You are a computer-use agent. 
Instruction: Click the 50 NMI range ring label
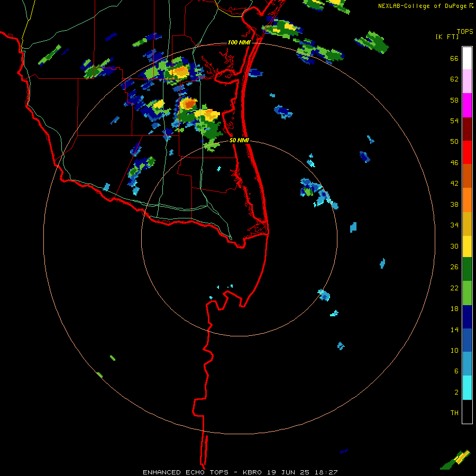pos(239,140)
